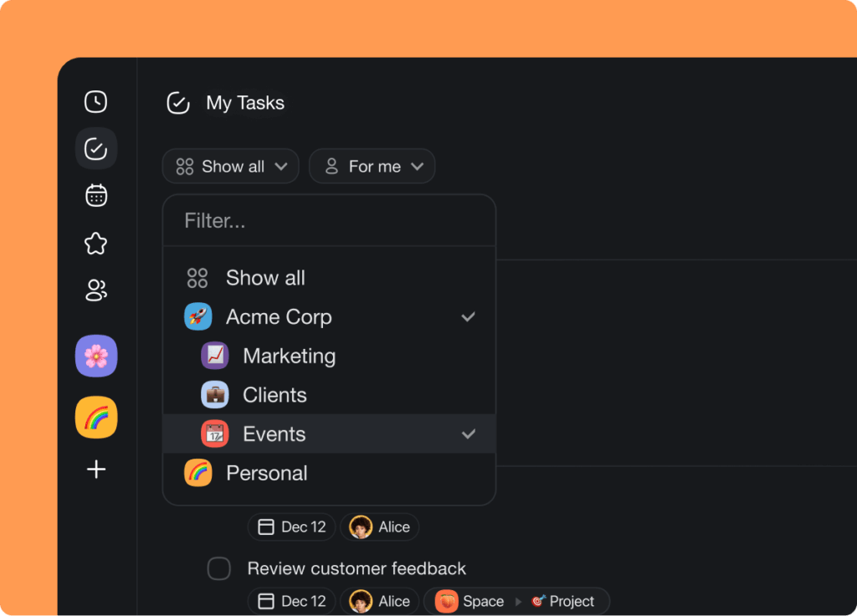
Task: Open the flower workspace icon
Action: (x=95, y=356)
